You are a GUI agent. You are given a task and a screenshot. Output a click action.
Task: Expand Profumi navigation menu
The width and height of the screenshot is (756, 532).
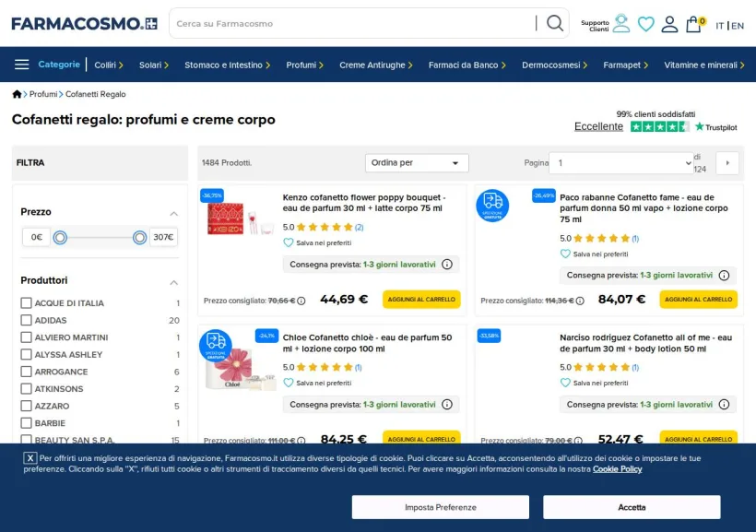pos(304,65)
